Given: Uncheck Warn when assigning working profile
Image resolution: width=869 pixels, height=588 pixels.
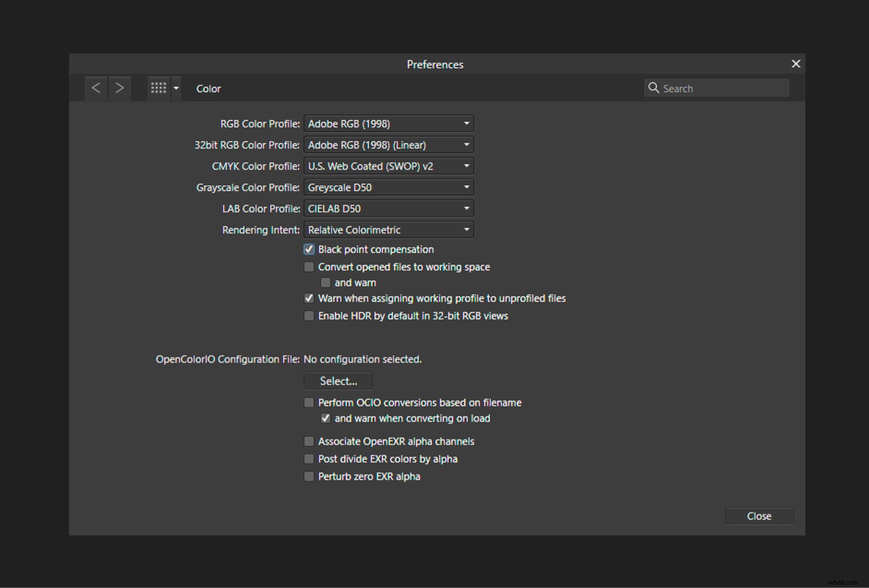Looking at the screenshot, I should pos(309,298).
